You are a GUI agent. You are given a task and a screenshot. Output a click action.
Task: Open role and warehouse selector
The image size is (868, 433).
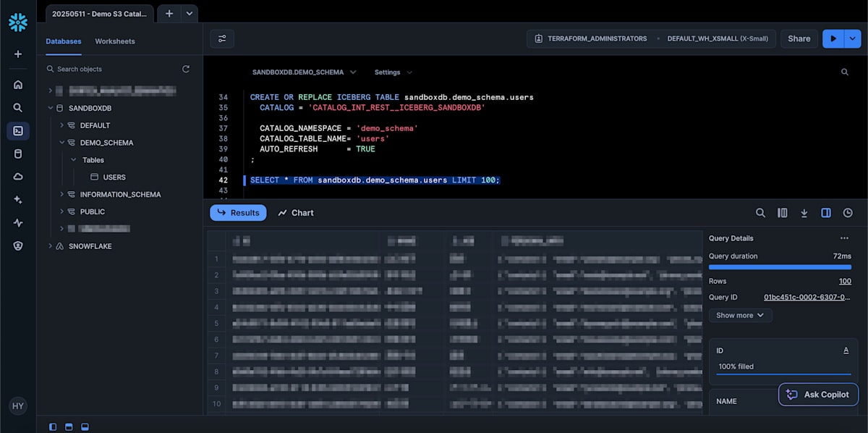coord(652,38)
